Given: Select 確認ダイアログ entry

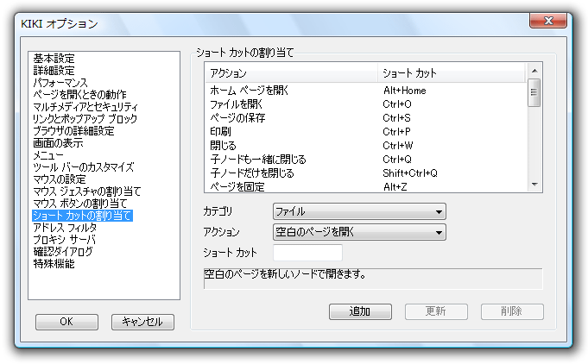Looking at the screenshot, I should tap(63, 251).
